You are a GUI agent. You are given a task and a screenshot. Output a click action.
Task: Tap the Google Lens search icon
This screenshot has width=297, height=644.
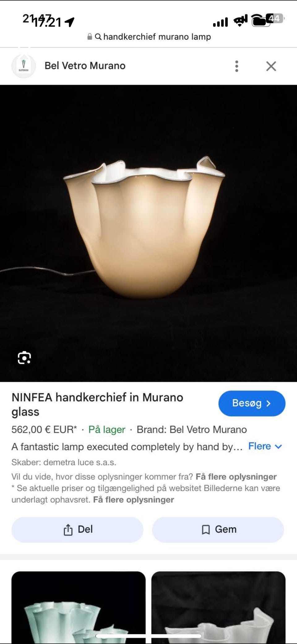pos(24,358)
